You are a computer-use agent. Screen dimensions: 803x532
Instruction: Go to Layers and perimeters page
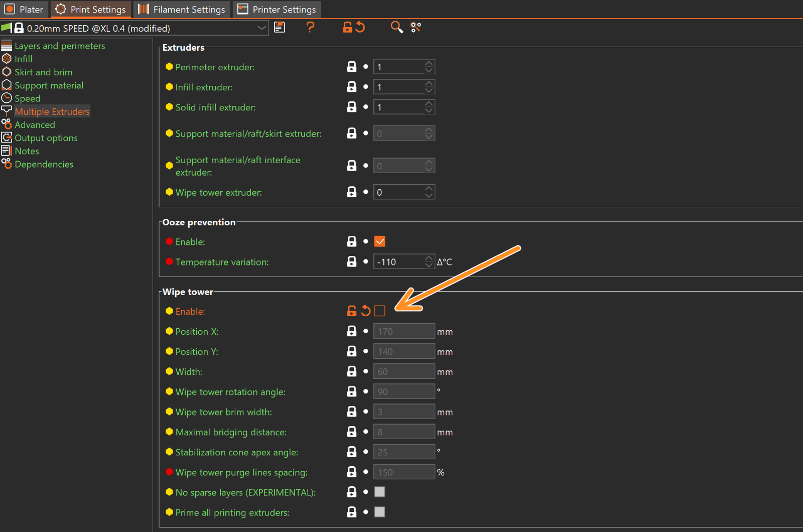(60, 46)
